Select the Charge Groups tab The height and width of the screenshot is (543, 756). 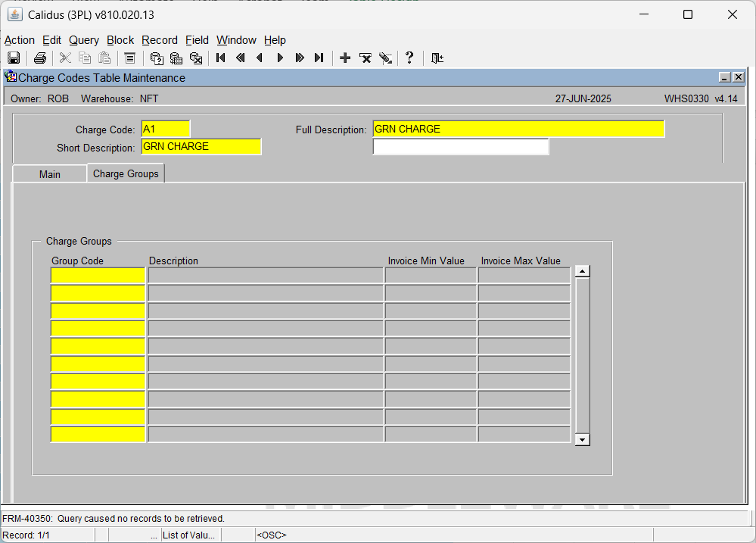pos(126,173)
